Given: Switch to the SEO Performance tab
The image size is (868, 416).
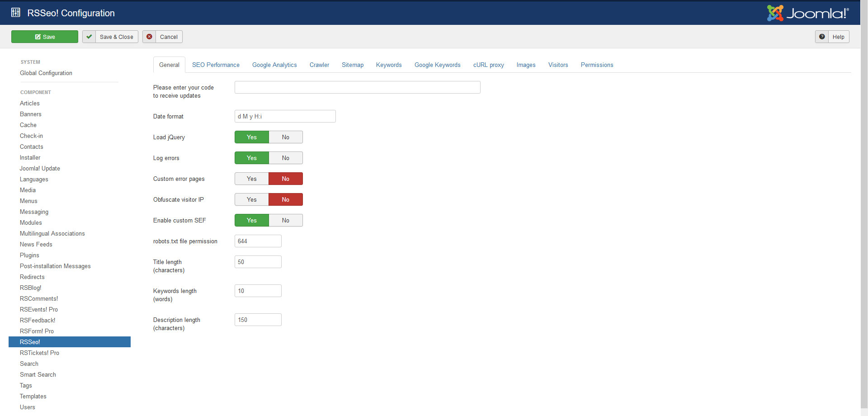Looking at the screenshot, I should point(216,65).
